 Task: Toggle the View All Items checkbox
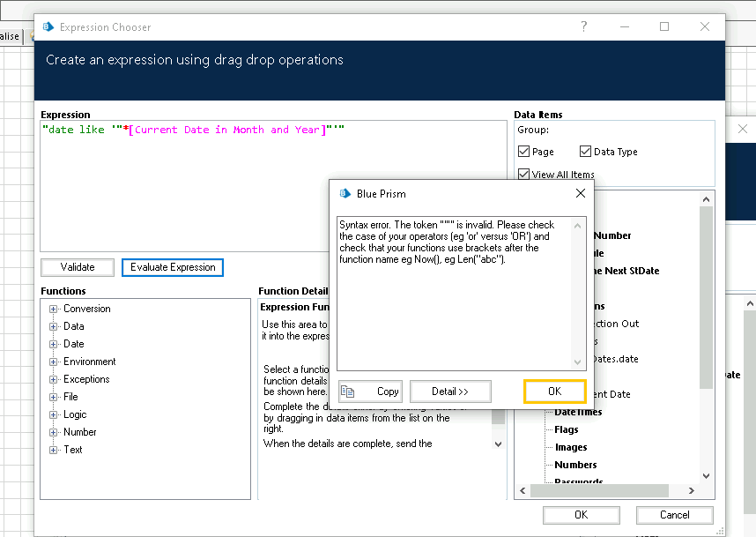(x=524, y=175)
